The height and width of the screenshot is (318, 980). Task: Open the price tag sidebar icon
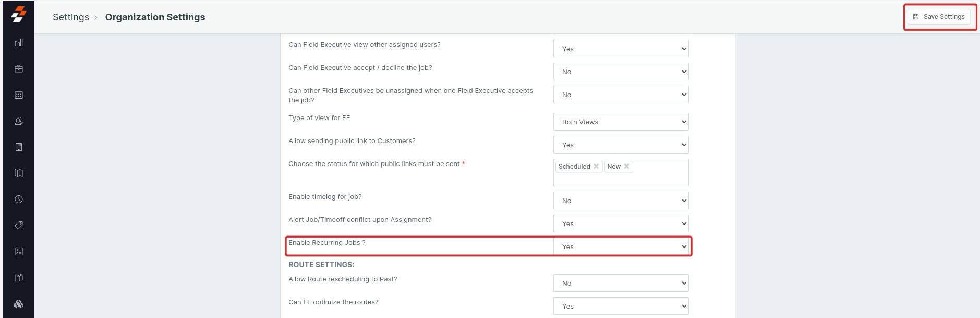19,226
